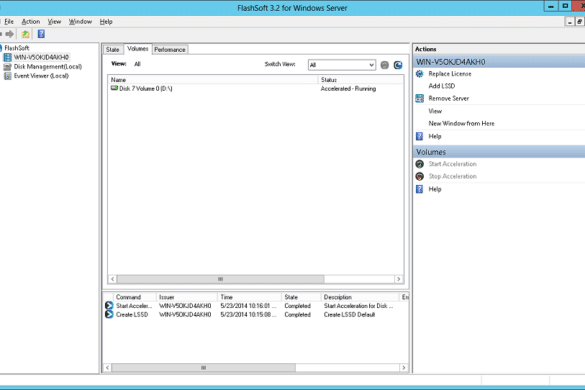
Task: Click the Disk Management tree icon
Action: click(7, 66)
